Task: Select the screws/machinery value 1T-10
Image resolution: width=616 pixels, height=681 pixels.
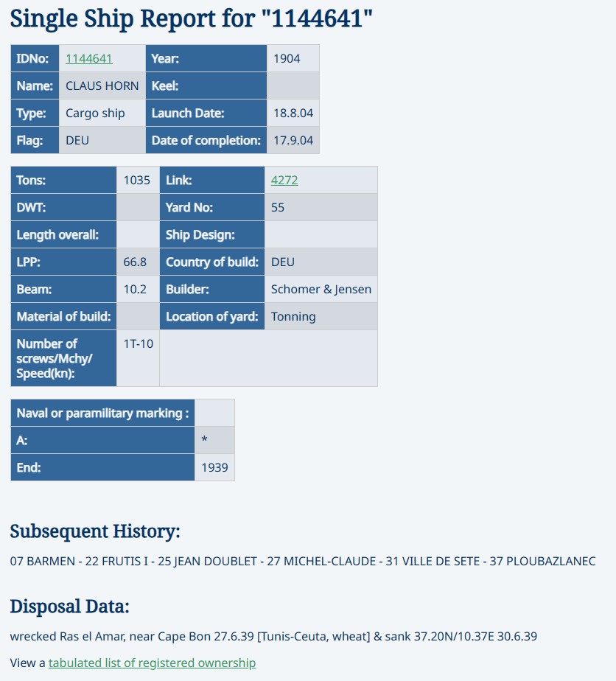Action: [x=138, y=343]
